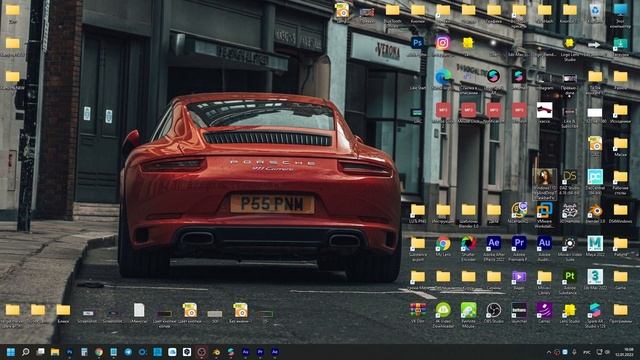Open Adobe Photoshop desktop shortcut

pos(417,43)
